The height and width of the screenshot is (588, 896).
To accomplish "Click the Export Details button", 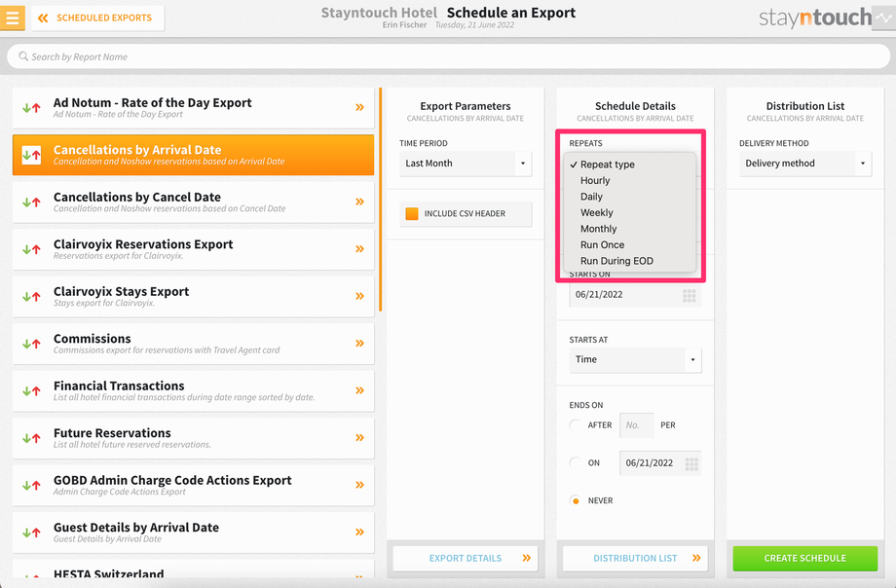I will [x=466, y=558].
